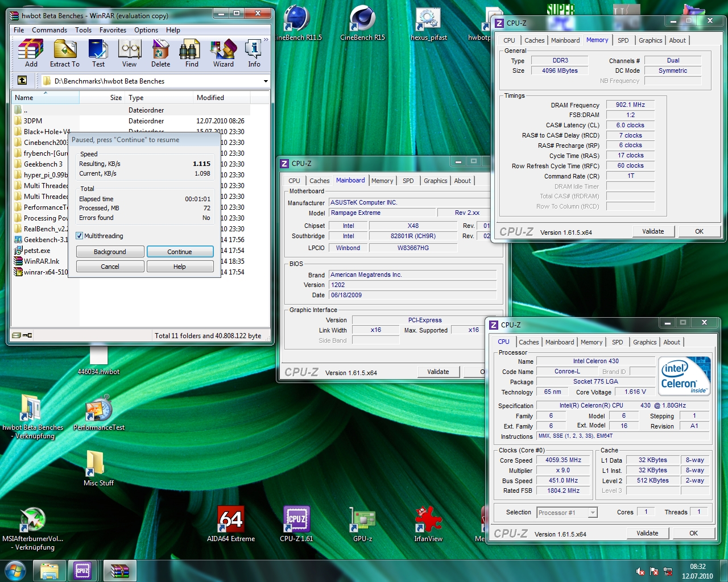Open the Commands menu
The image size is (728, 582).
coord(49,30)
